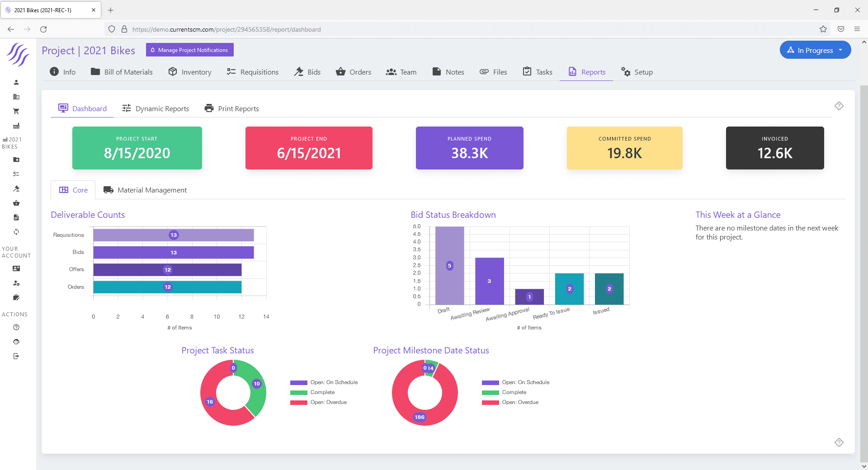Screen dimensions: 868x470
Task: Bookmark page with the star icon
Action: point(823,29)
